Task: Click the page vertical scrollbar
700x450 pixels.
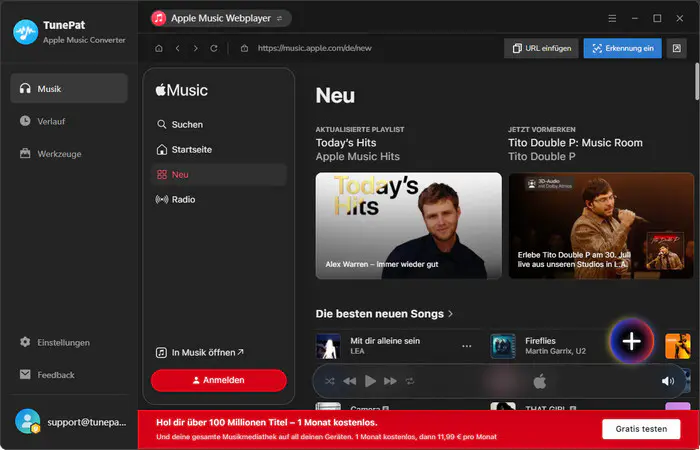Action: pos(697,82)
